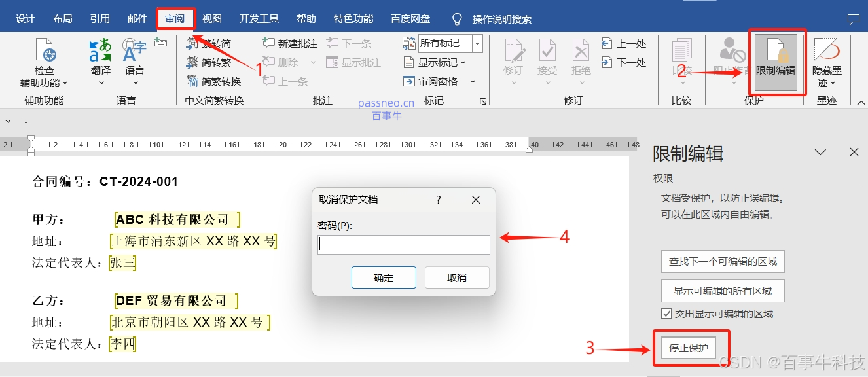
Task: Open the 特色功能 tab
Action: (353, 19)
